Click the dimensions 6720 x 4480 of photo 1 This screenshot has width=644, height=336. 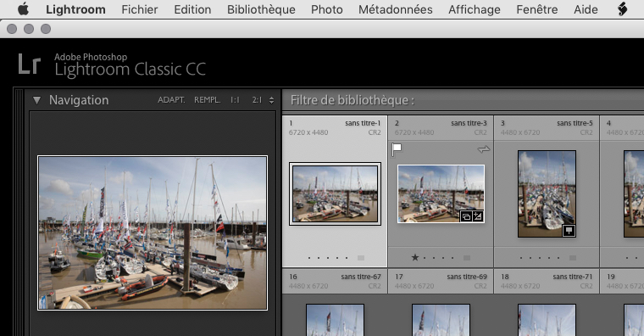pyautogui.click(x=308, y=132)
